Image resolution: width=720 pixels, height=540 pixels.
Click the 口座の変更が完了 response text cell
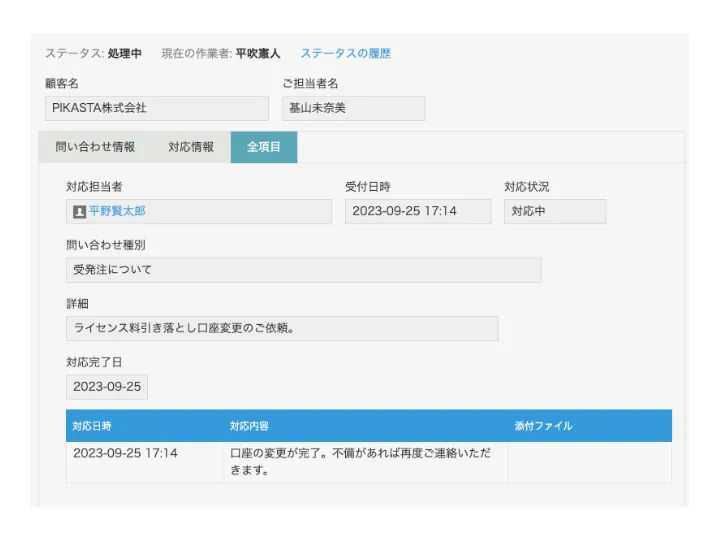(364, 462)
